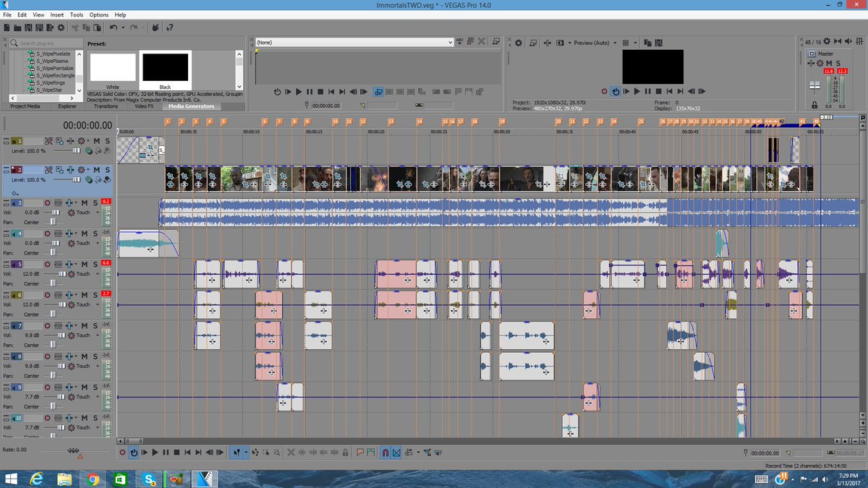Click the Undo arrow in main toolbar
This screenshot has height=488, width=868.
point(114,27)
